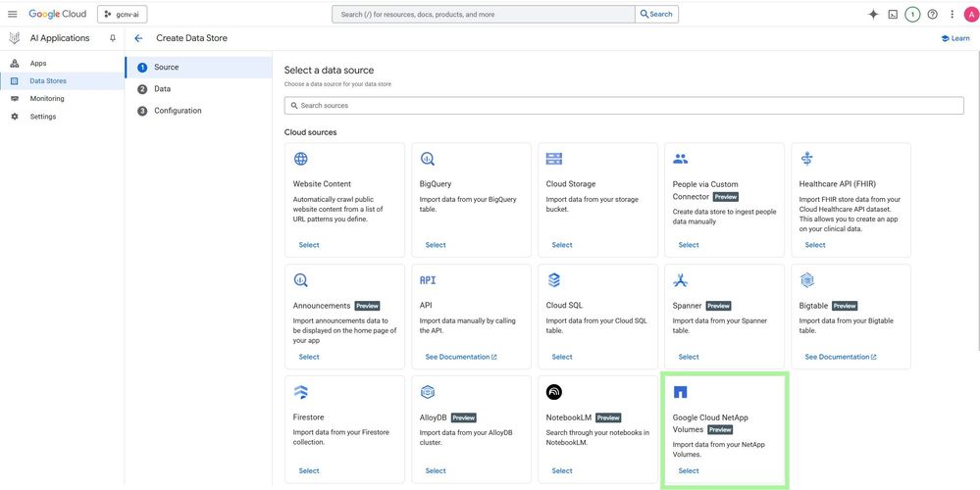This screenshot has height=490, width=980.
Task: Open Cloud Shell terminal icon
Action: 893,14
